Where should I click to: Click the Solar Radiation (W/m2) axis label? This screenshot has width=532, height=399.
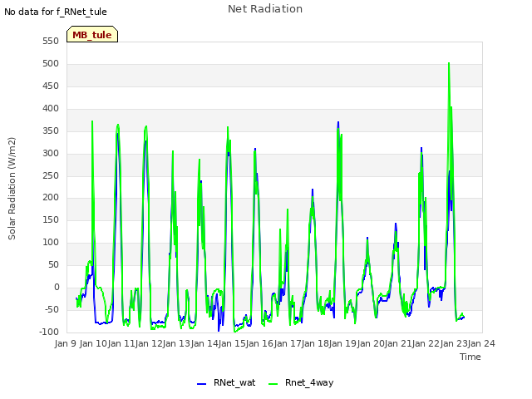pyautogui.click(x=12, y=189)
